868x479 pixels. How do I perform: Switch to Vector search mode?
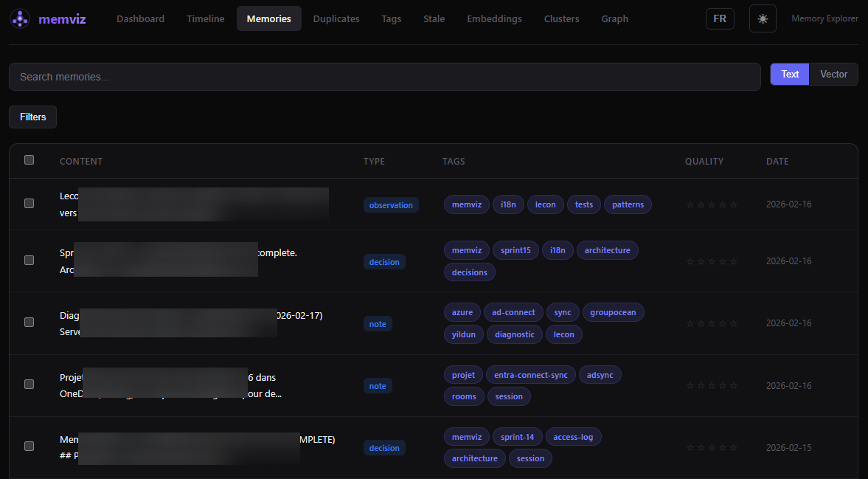(833, 75)
